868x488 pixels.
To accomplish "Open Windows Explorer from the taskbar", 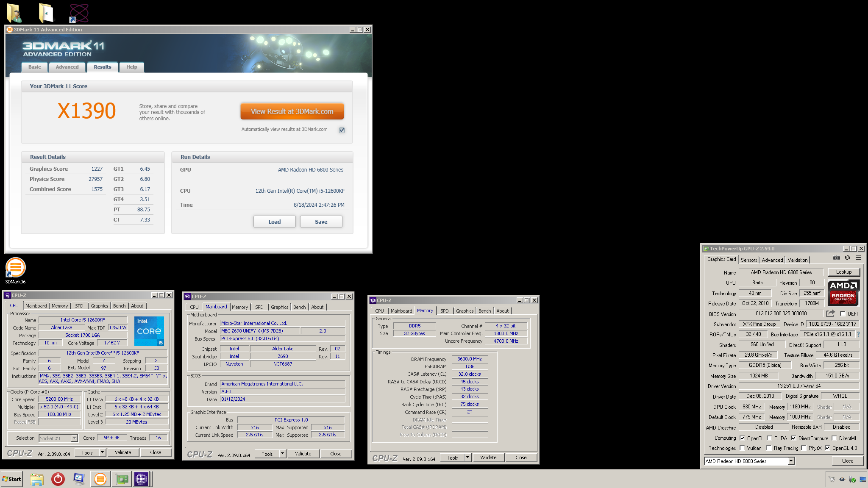I will click(37, 479).
